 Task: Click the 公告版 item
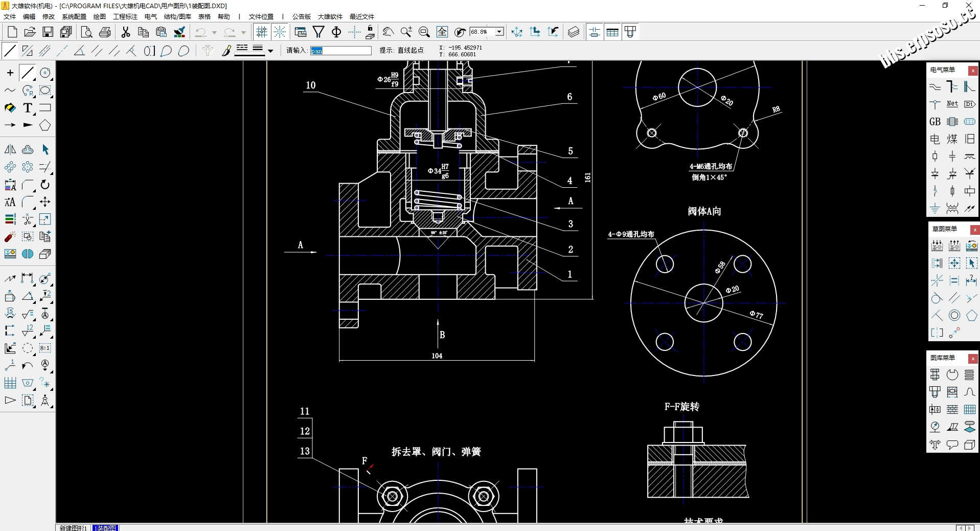[x=302, y=16]
